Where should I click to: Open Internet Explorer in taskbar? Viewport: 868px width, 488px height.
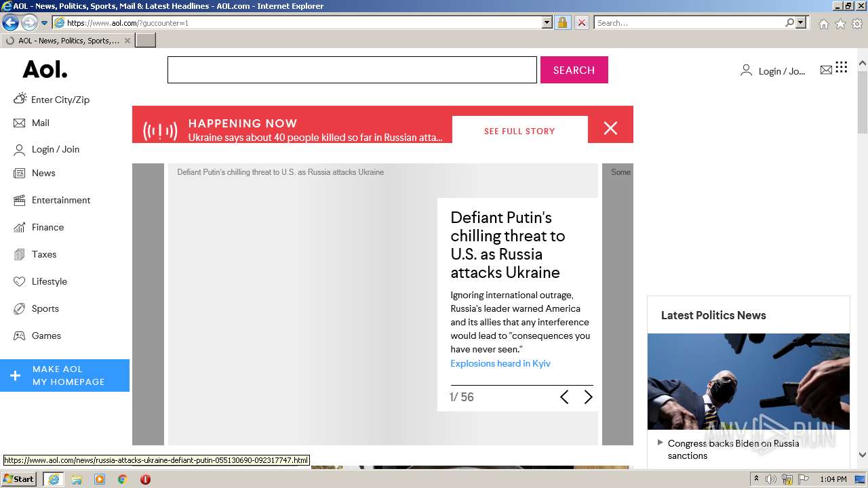coord(54,479)
